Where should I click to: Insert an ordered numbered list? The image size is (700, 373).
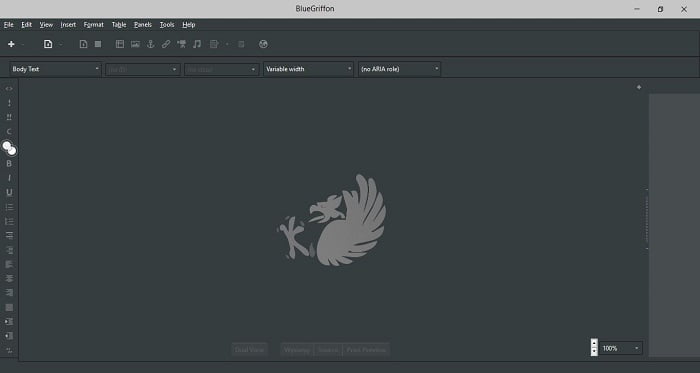(x=9, y=221)
